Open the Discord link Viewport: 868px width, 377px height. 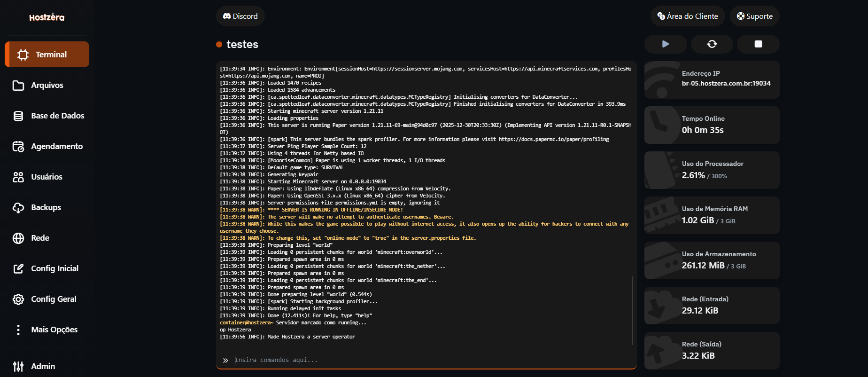[x=240, y=16]
